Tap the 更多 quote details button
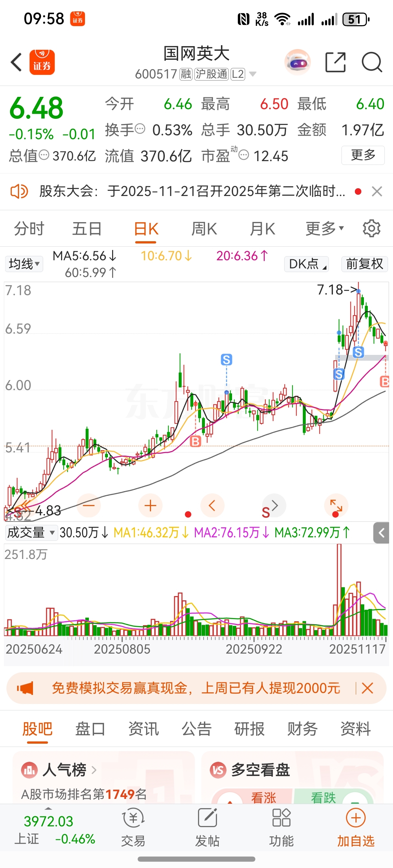The width and height of the screenshot is (393, 868). tap(363, 155)
